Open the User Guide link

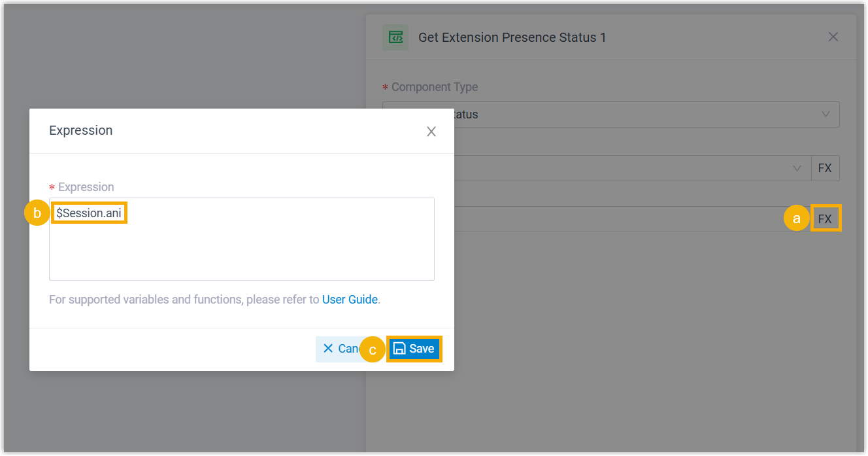click(x=350, y=300)
